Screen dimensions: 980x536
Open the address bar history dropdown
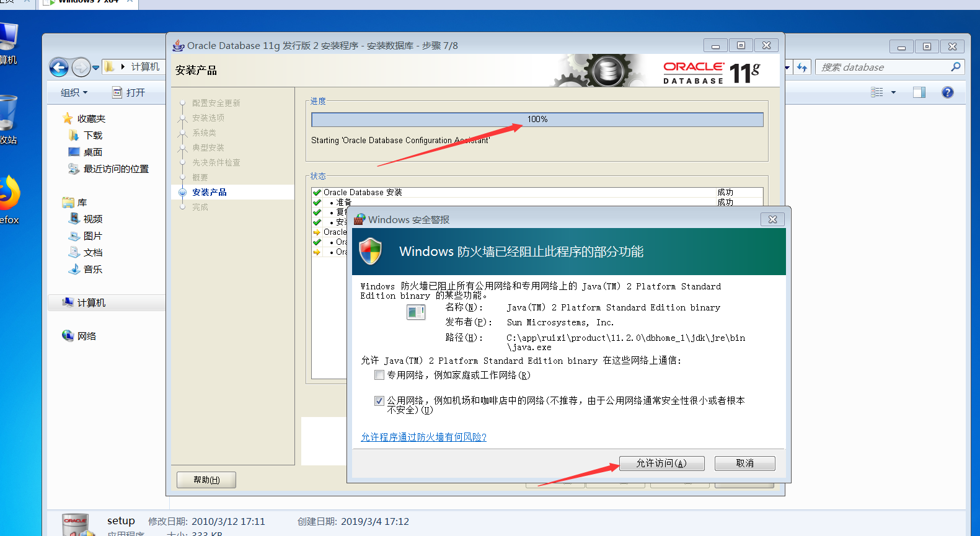pos(788,67)
